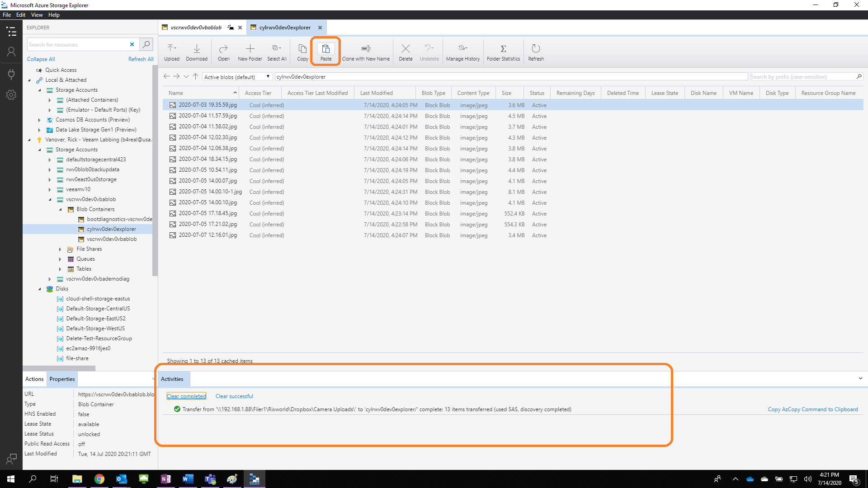This screenshot has height=488, width=868.
Task: Click Refresh All link
Action: click(141, 59)
